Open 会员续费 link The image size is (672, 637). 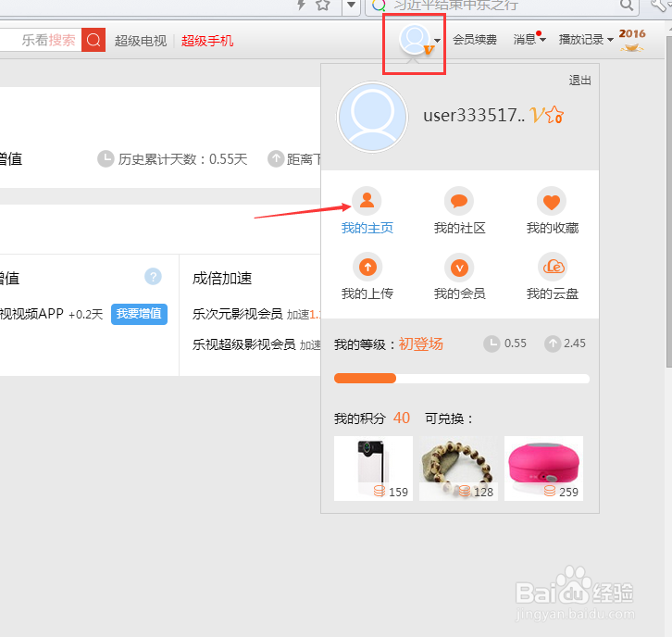(475, 40)
